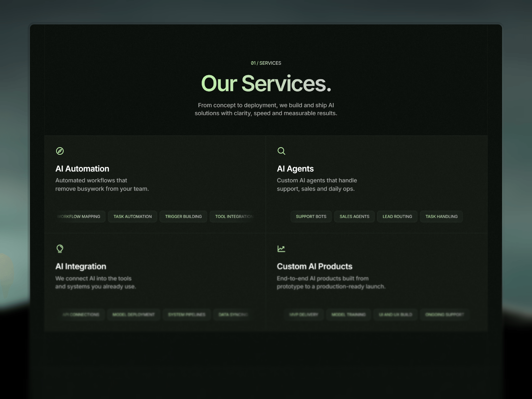This screenshot has width=532, height=399.
Task: Open the AI Integration service title
Action: pyautogui.click(x=81, y=266)
